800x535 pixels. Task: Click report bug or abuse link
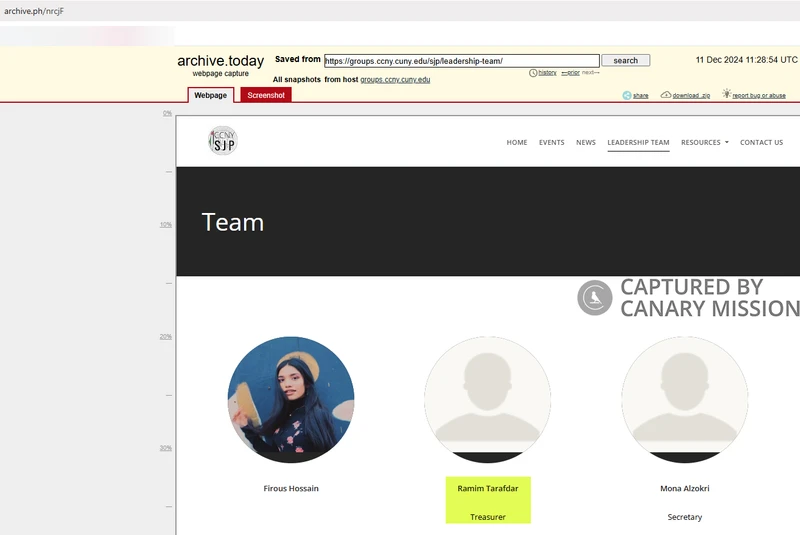pos(759,95)
